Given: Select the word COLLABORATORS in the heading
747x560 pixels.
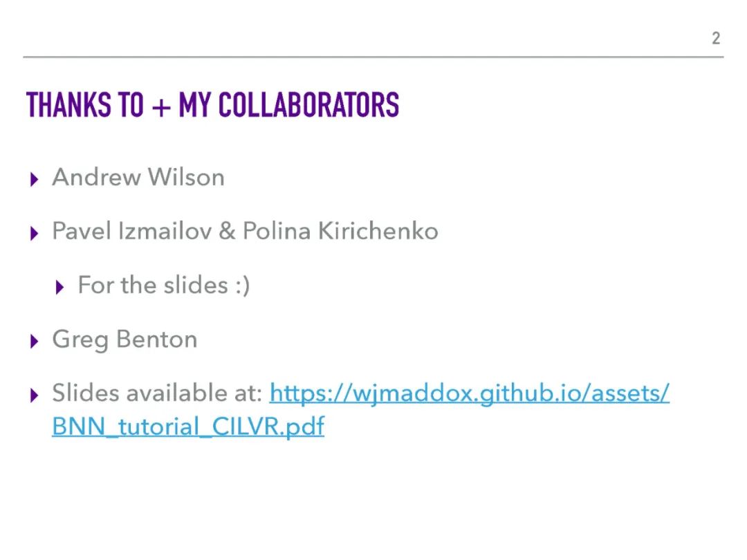Looking at the screenshot, I should [x=308, y=105].
